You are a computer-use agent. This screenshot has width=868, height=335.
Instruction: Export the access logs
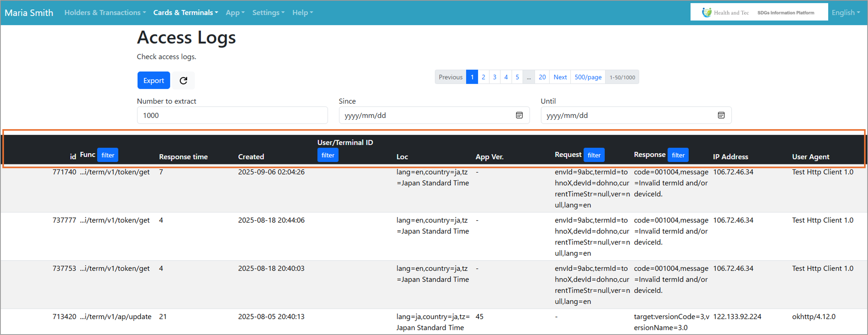coord(153,81)
